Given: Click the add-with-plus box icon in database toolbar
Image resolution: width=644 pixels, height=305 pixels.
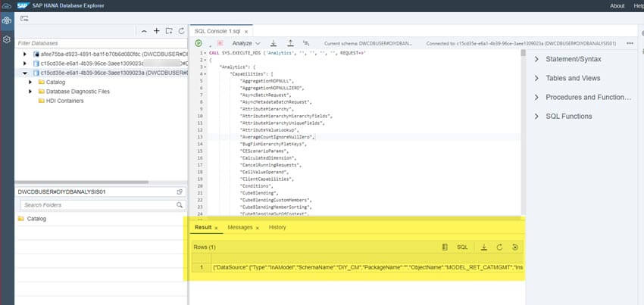Looking at the screenshot, I should 169,31.
